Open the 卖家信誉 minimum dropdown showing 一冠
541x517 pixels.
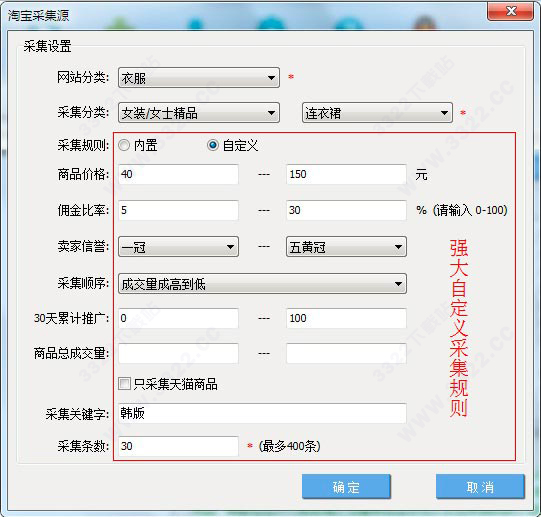(178, 246)
